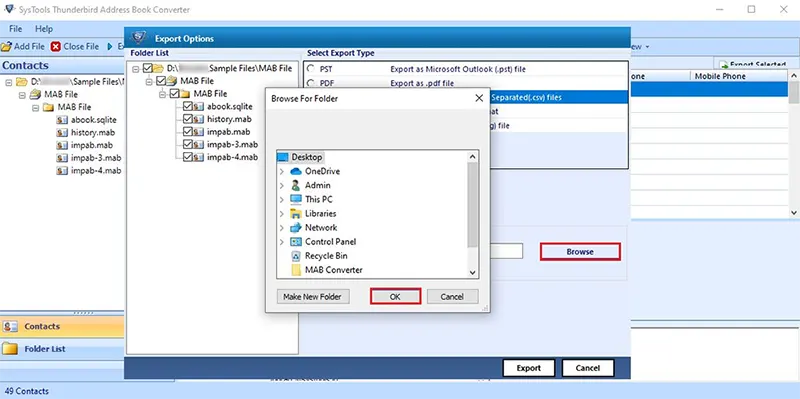Click the Close File toolbar icon
This screenshot has width=800, height=399.
tap(56, 46)
